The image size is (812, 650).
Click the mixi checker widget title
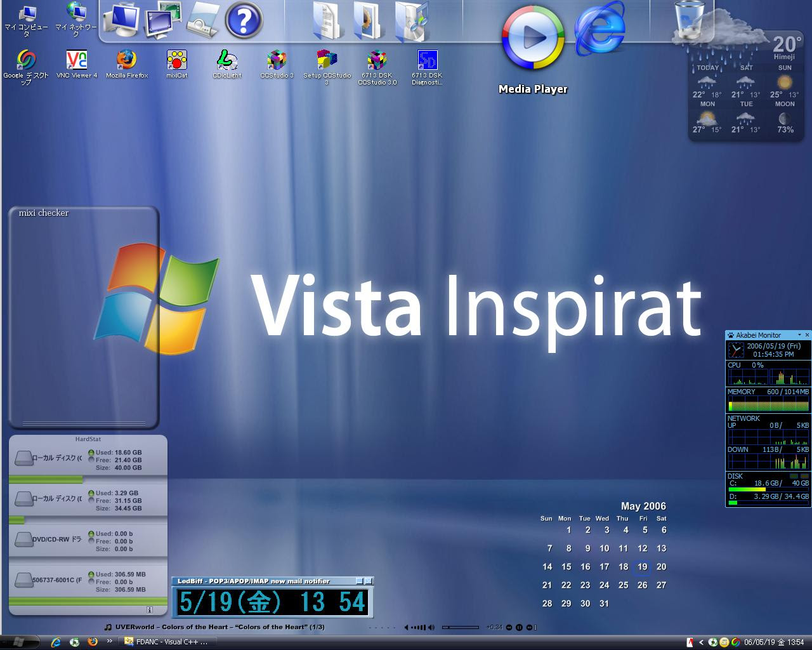[44, 213]
